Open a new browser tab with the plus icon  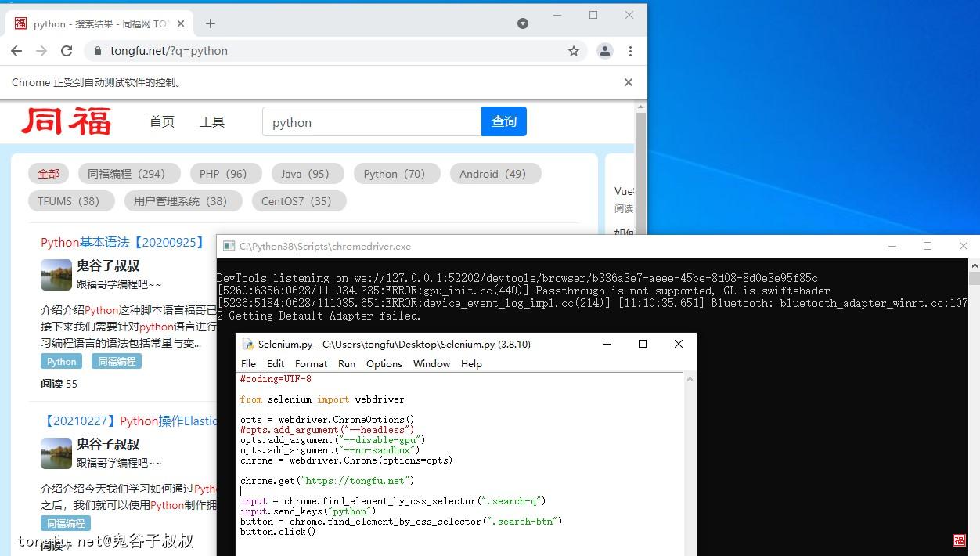click(210, 23)
